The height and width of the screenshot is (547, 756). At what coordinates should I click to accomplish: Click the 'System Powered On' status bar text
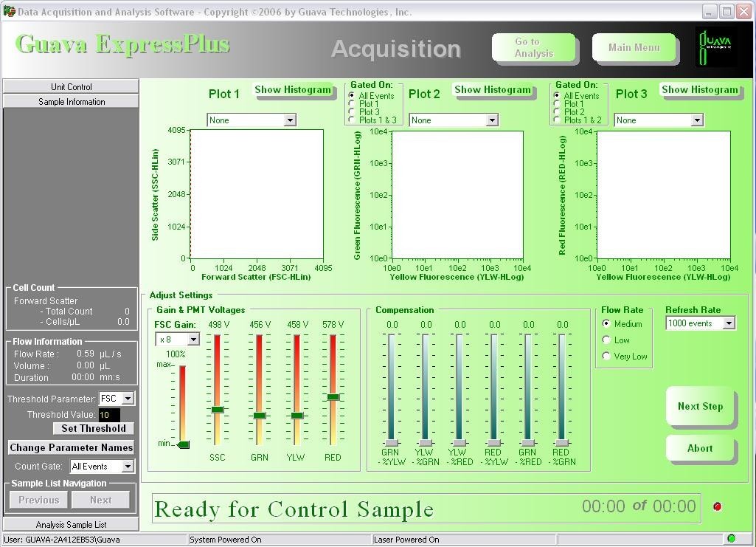click(x=226, y=540)
